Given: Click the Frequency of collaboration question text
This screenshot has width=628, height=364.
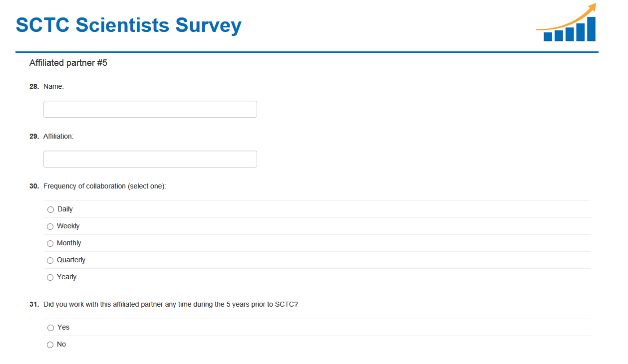Looking at the screenshot, I should [105, 186].
